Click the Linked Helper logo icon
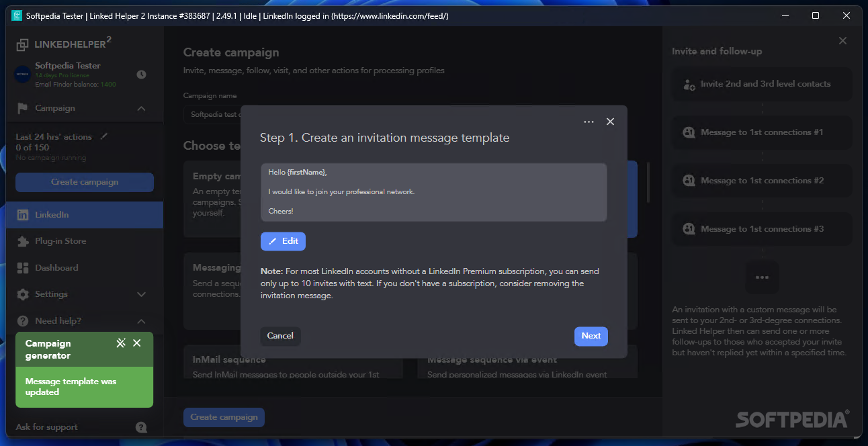The width and height of the screenshot is (868, 446). [23, 45]
